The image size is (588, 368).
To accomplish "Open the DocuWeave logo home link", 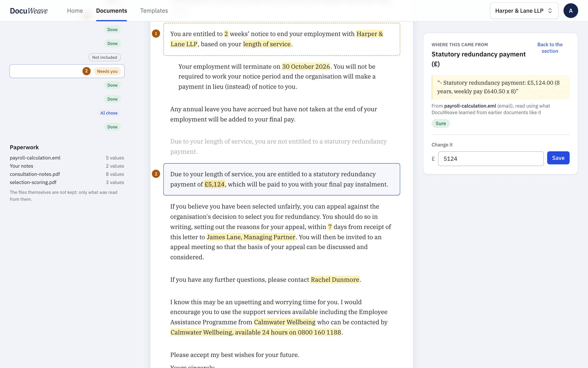I will point(29,11).
